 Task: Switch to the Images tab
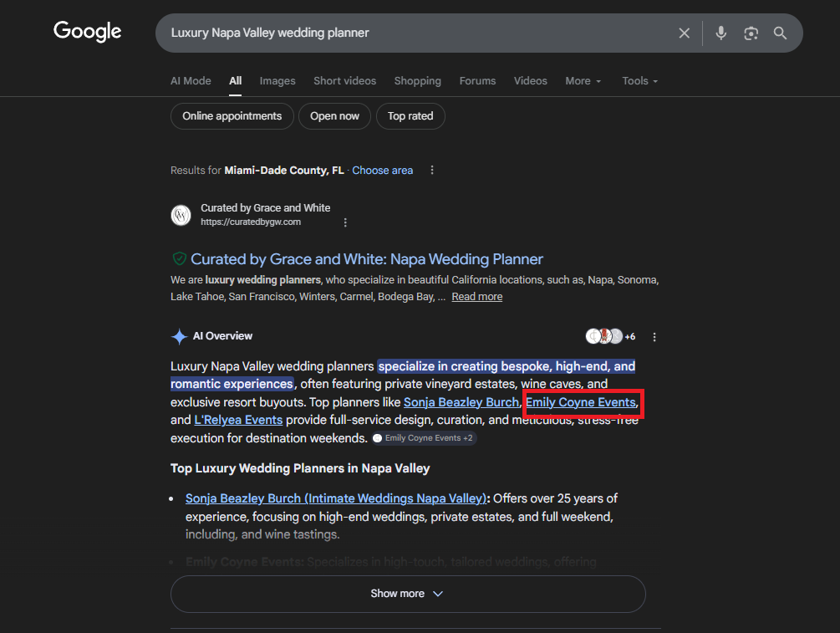(x=277, y=81)
